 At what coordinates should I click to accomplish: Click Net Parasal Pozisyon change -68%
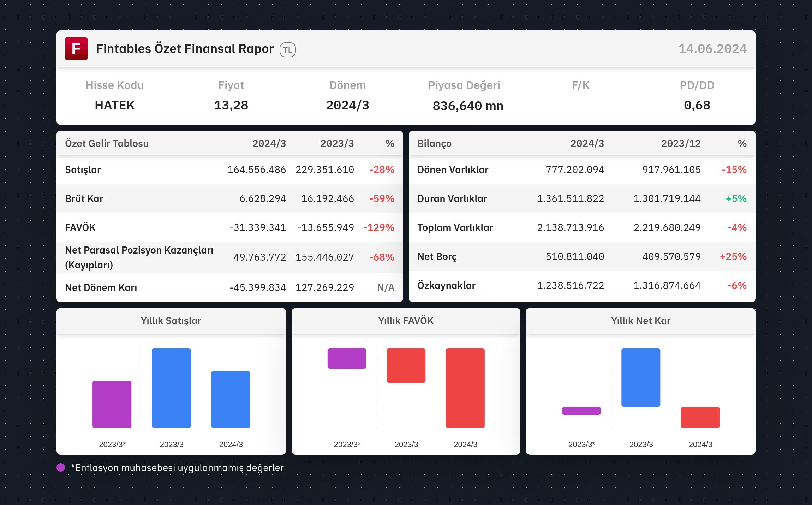[x=382, y=257]
